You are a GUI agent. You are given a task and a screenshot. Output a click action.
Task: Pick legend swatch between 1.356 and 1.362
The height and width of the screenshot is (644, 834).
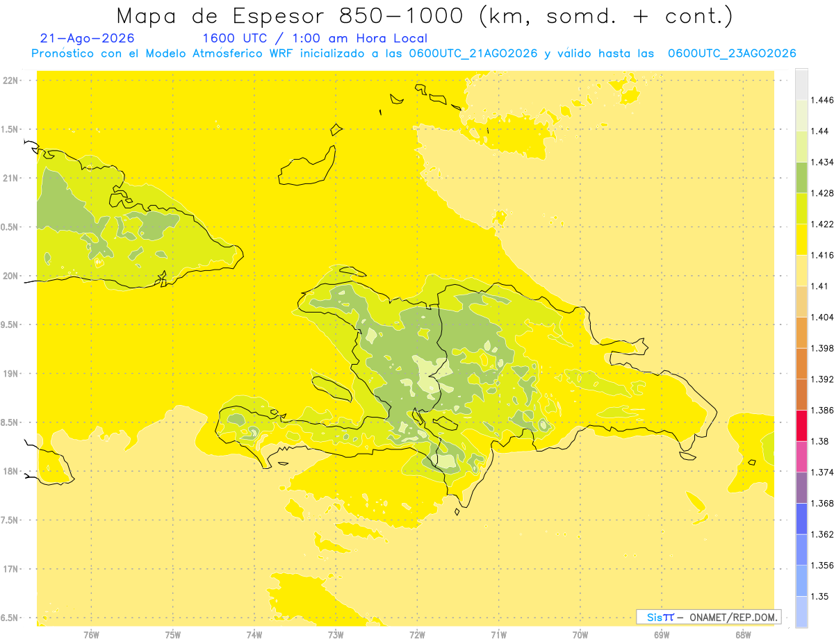[x=801, y=550]
